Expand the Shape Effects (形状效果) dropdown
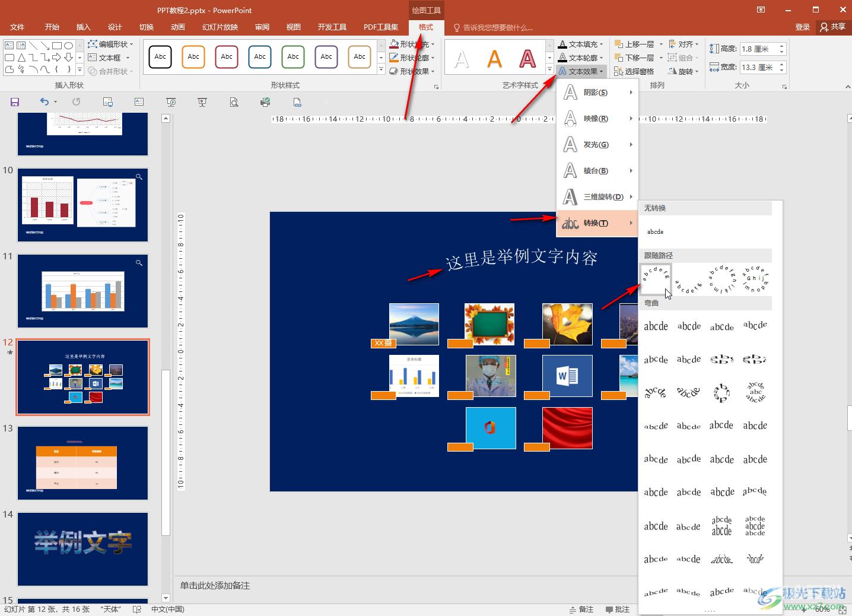This screenshot has height=616, width=852. click(x=412, y=71)
